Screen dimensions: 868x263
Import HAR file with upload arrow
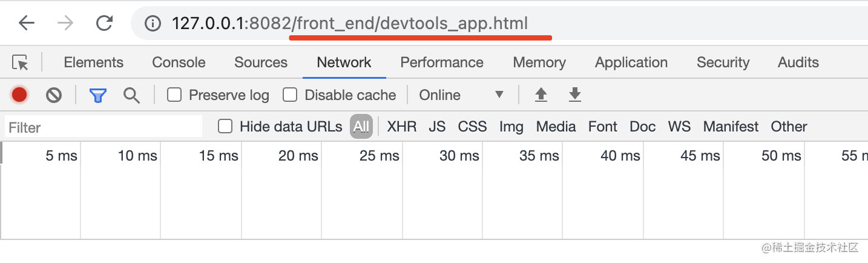tap(541, 95)
